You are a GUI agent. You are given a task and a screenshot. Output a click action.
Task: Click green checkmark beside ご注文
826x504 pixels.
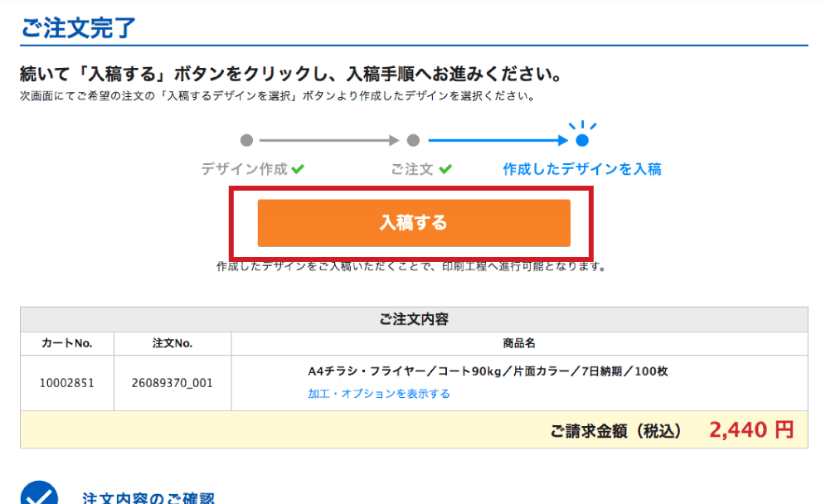445,170
